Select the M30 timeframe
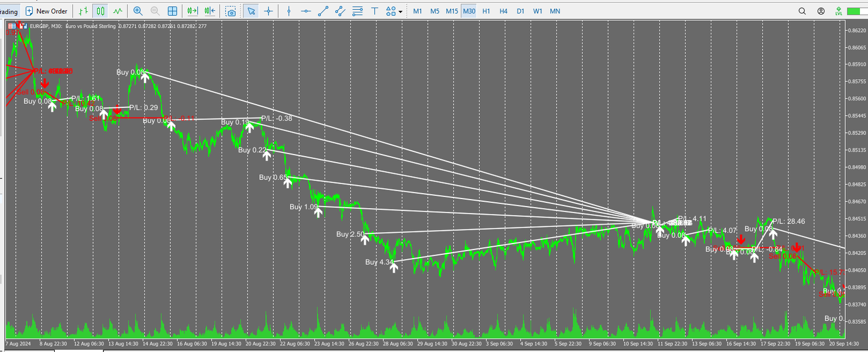 click(x=469, y=11)
